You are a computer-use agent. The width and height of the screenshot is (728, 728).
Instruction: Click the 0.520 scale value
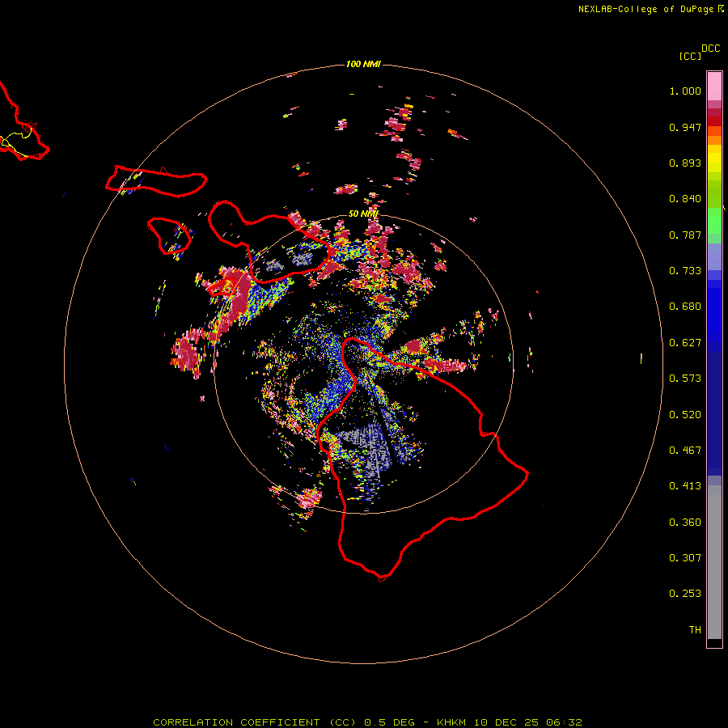685,415
